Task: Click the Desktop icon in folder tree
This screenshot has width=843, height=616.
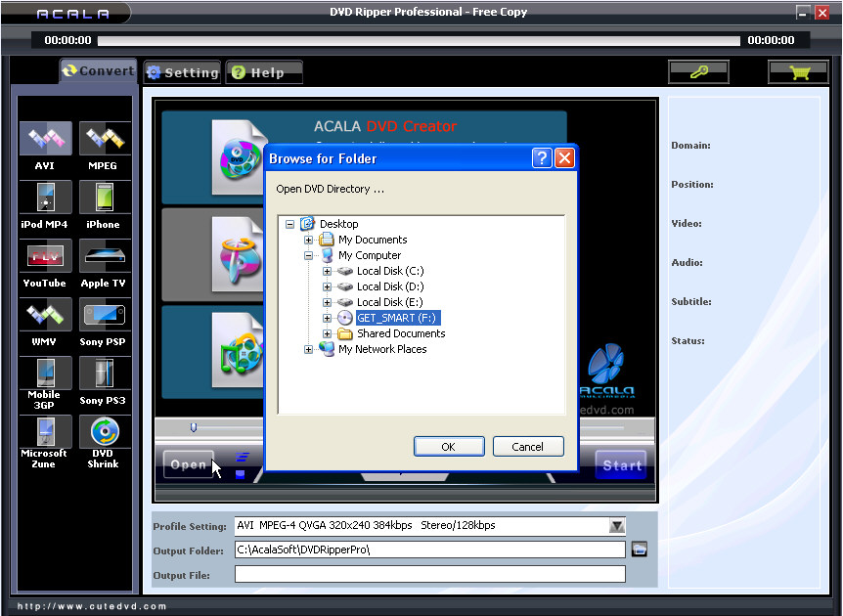Action: tap(307, 224)
